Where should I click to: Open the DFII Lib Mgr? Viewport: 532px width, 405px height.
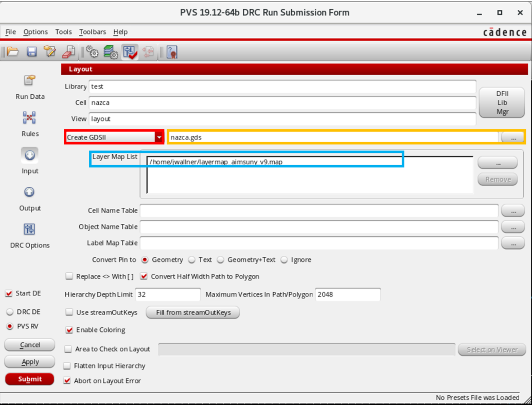coord(502,102)
